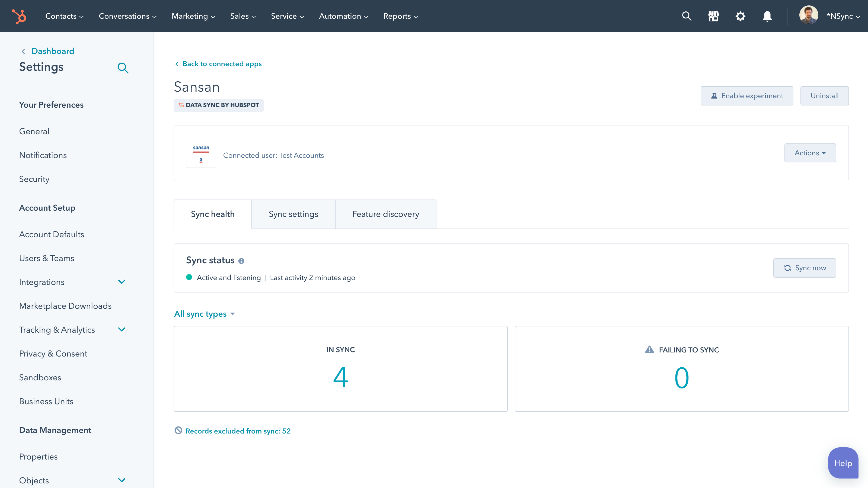Click Records excluded from sync link

pos(238,431)
